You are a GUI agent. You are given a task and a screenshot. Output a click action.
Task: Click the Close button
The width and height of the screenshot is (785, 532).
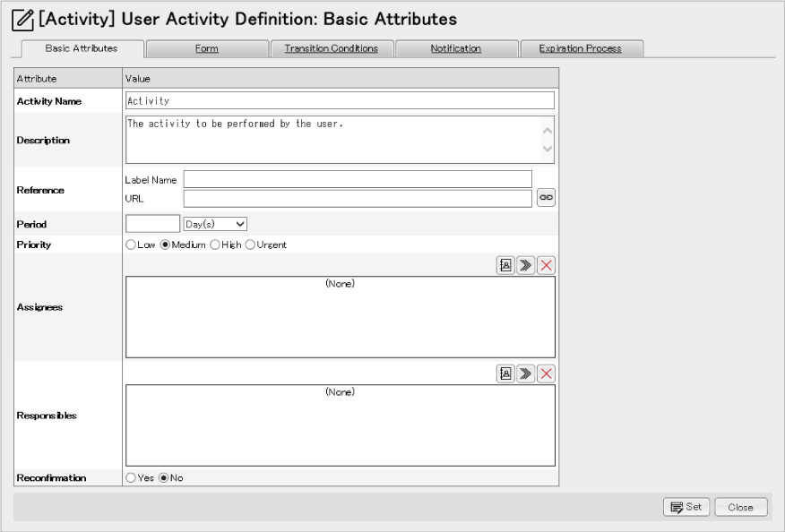(x=741, y=507)
